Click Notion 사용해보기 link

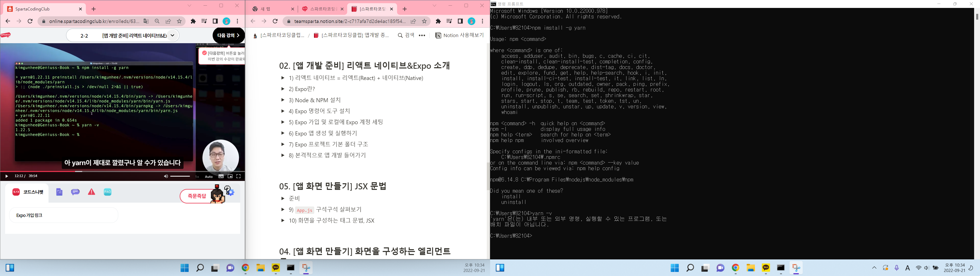click(459, 36)
